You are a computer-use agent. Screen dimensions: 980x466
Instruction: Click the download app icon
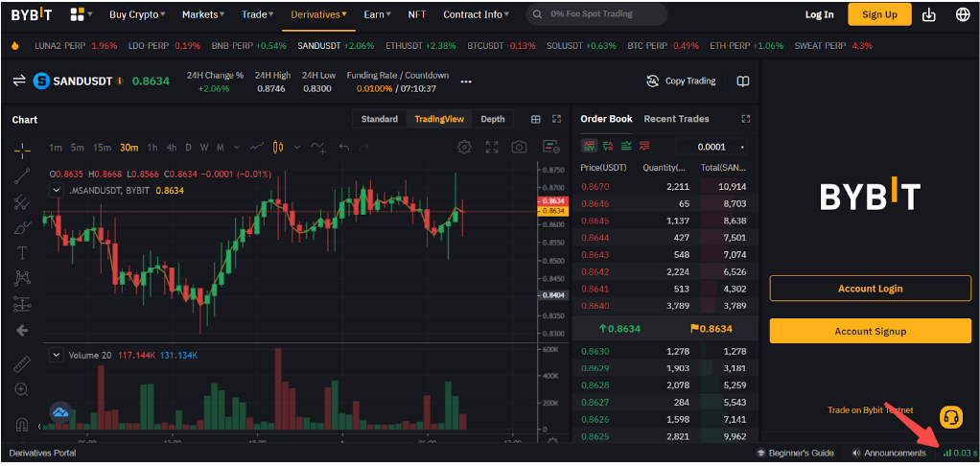click(x=928, y=14)
